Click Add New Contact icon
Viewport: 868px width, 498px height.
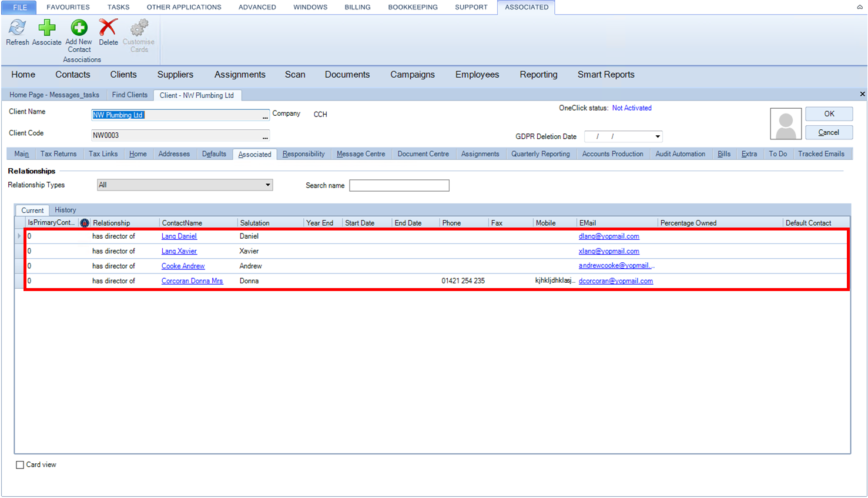[79, 28]
